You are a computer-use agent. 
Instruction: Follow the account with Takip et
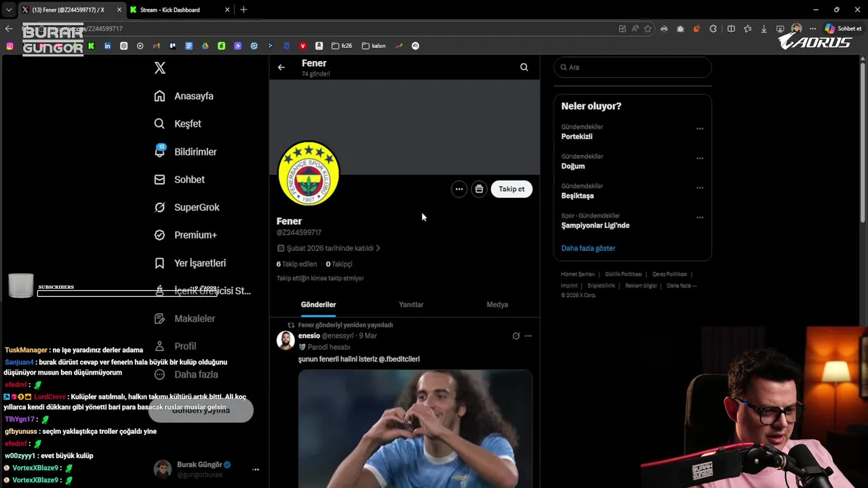click(x=511, y=189)
